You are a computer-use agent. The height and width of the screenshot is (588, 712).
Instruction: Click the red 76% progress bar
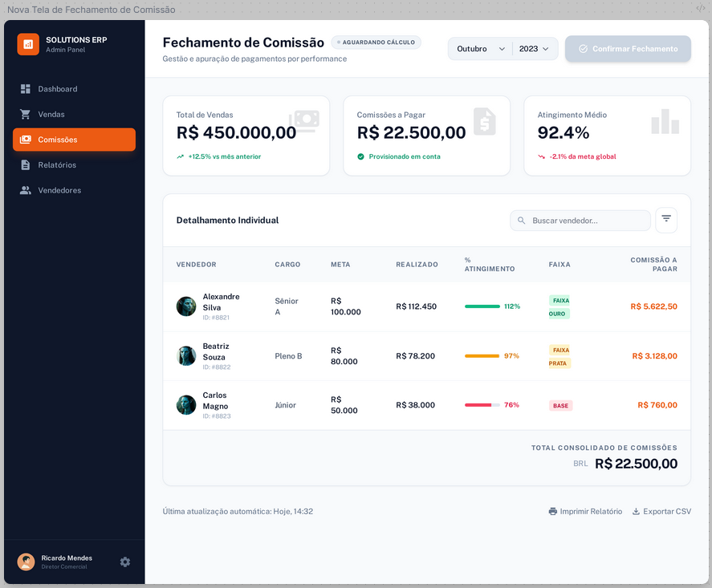tap(482, 405)
